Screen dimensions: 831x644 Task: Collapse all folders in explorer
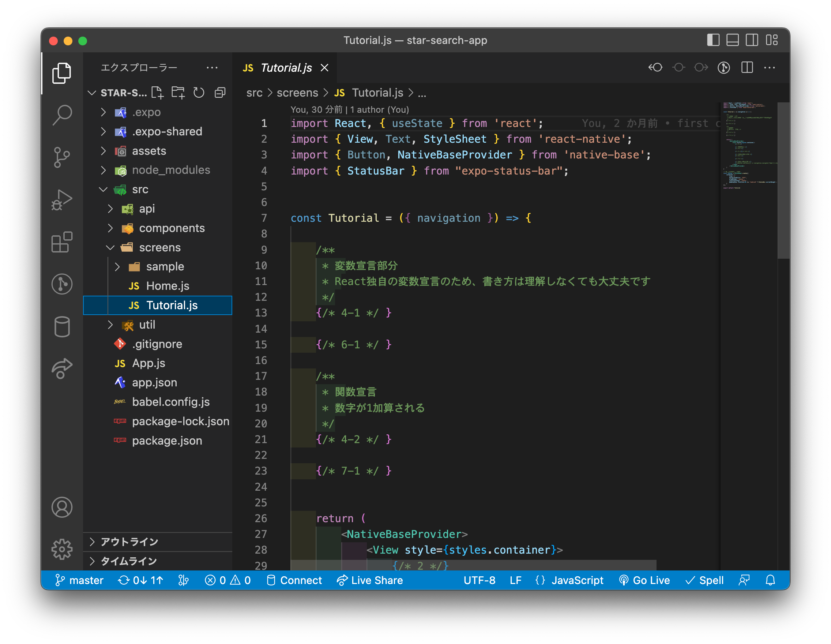point(220,93)
